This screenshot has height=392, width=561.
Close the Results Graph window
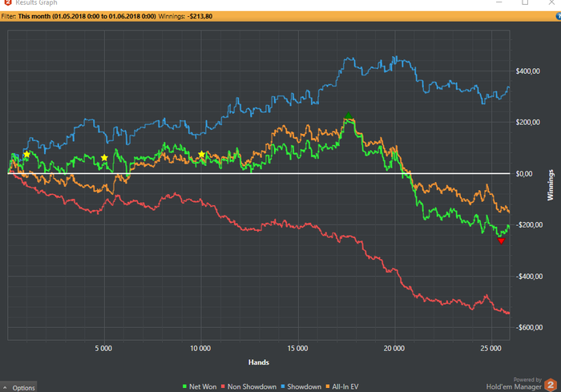(x=551, y=2)
